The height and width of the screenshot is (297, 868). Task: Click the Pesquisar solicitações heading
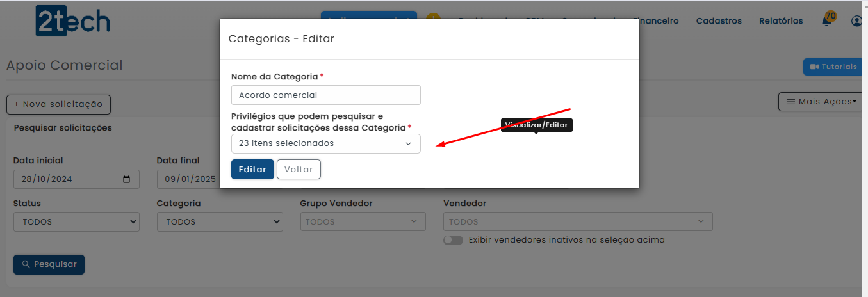[63, 128]
